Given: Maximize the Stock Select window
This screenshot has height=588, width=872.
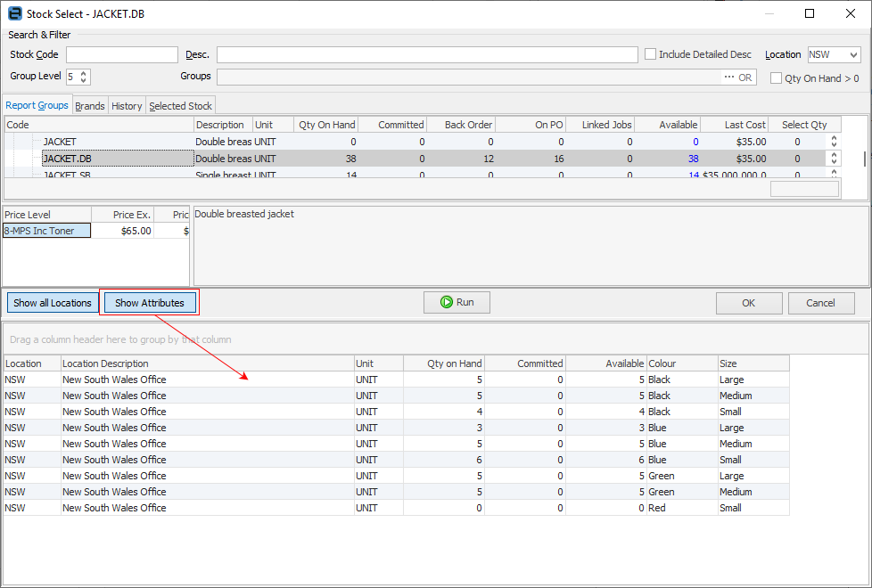Looking at the screenshot, I should coord(810,13).
